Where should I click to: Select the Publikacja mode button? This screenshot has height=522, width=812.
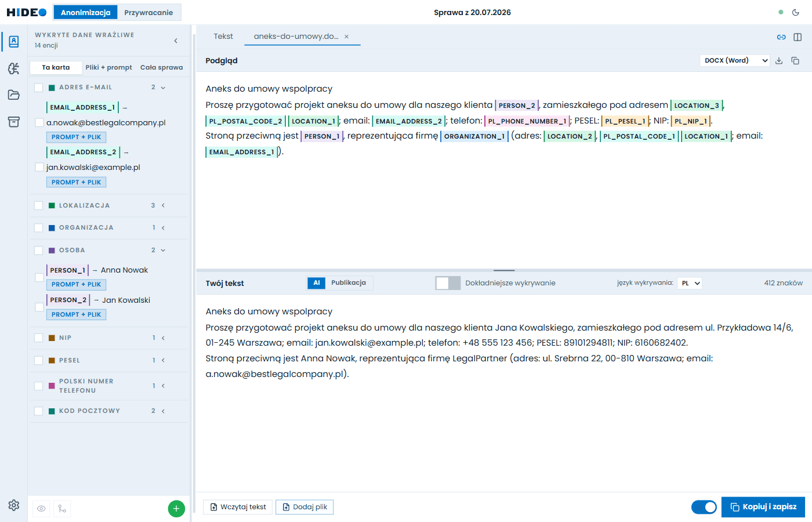(x=349, y=283)
